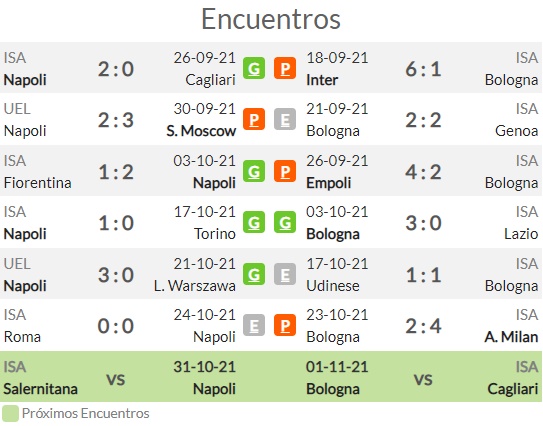This screenshot has height=426, width=543.
Task: Click the light green Próximos Encuentros legend swatch
Action: (10, 414)
